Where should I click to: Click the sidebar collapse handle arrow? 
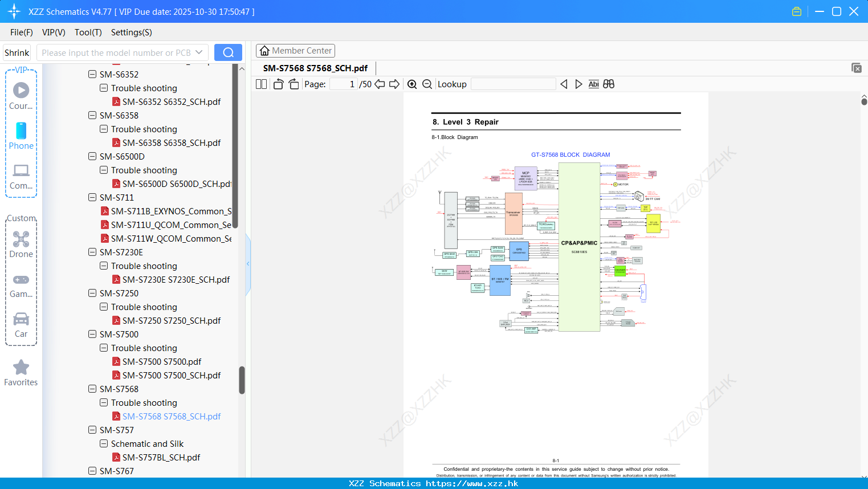pyautogui.click(x=248, y=263)
